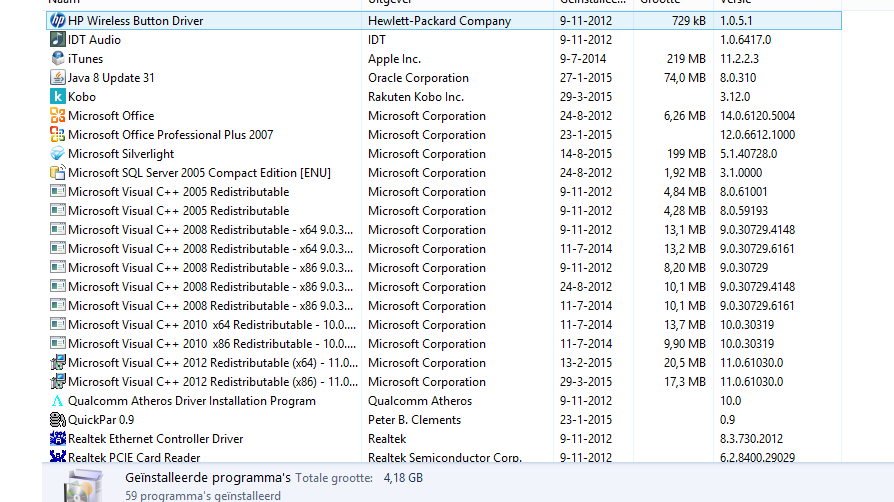This screenshot has width=894, height=502.
Task: Select iTunes in the program list
Action: tap(444, 58)
